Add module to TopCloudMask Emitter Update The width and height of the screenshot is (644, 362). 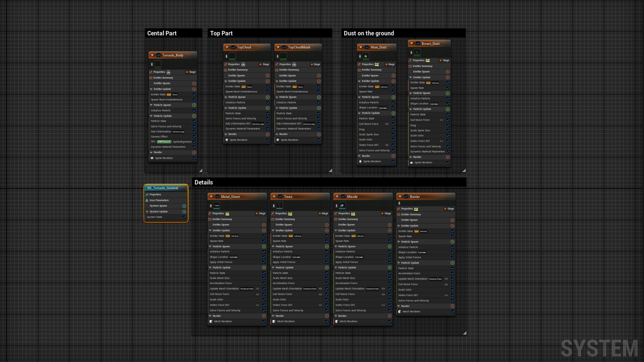click(319, 81)
